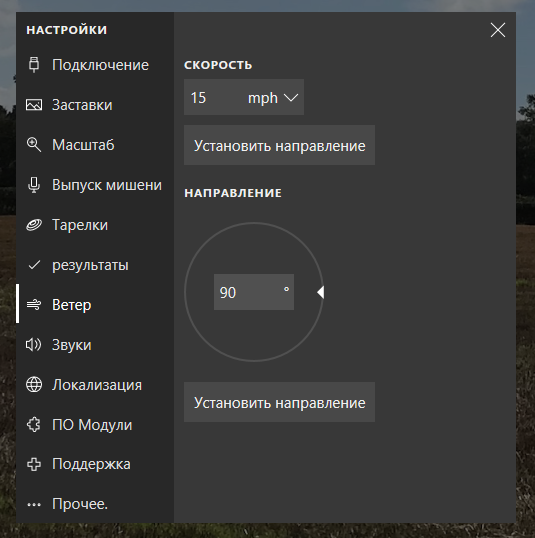Go to Локализация settings
Image resolution: width=535 pixels, height=538 pixels.
95,385
